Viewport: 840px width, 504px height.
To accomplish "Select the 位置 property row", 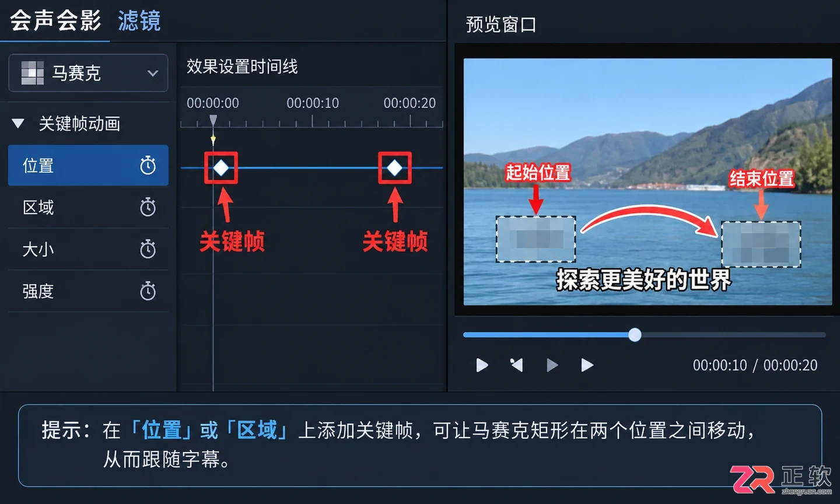I will [88, 166].
